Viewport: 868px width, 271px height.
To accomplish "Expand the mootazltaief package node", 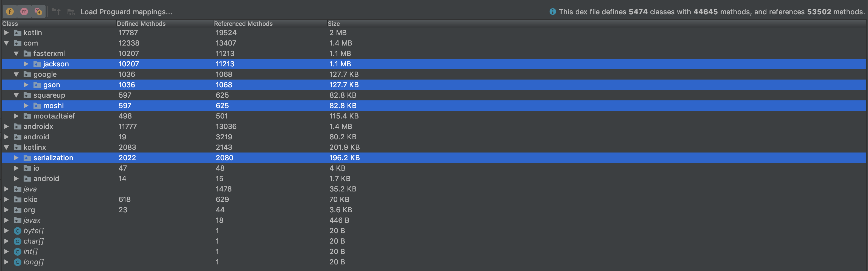I will (x=16, y=116).
